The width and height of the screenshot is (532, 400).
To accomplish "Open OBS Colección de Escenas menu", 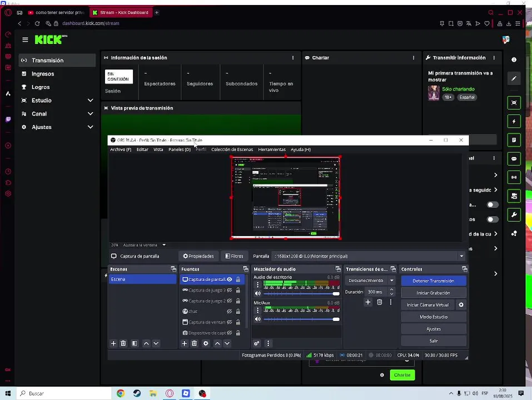I will pyautogui.click(x=232, y=149).
